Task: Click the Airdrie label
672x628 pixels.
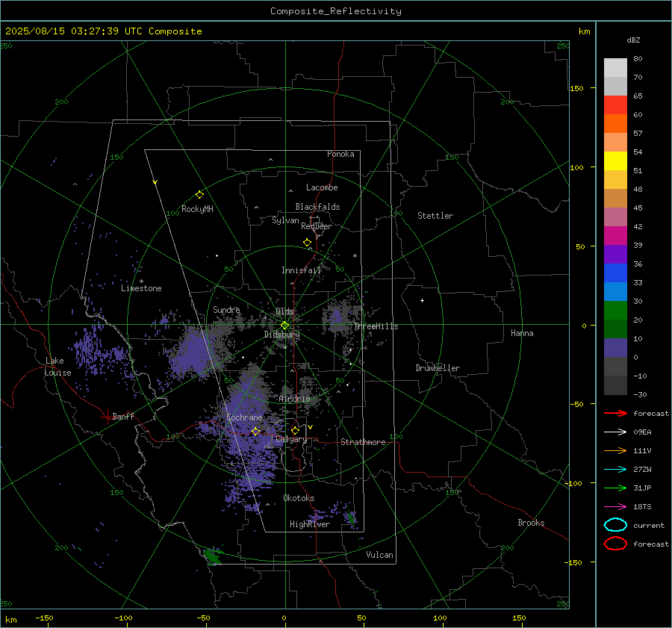Action: pyautogui.click(x=294, y=399)
